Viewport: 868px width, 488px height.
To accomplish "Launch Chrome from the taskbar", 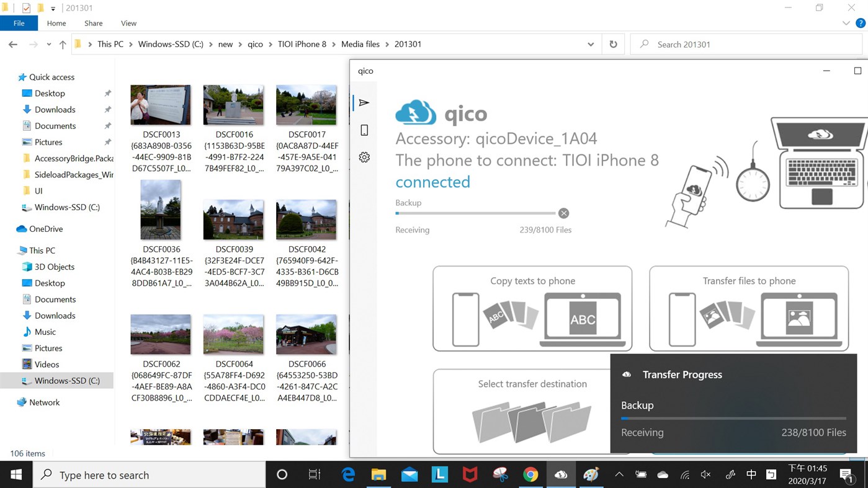I will [530, 474].
